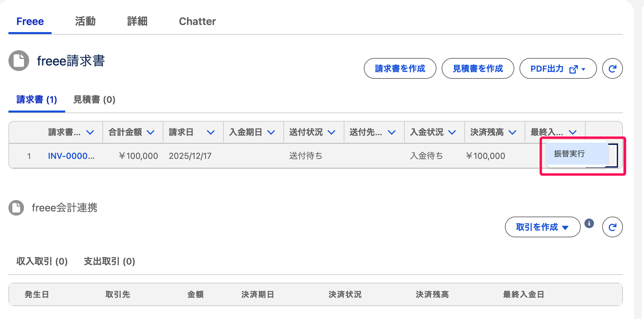Expand the 入金状況 column menu
Image resolution: width=644 pixels, height=319 pixels.
pyautogui.click(x=452, y=132)
